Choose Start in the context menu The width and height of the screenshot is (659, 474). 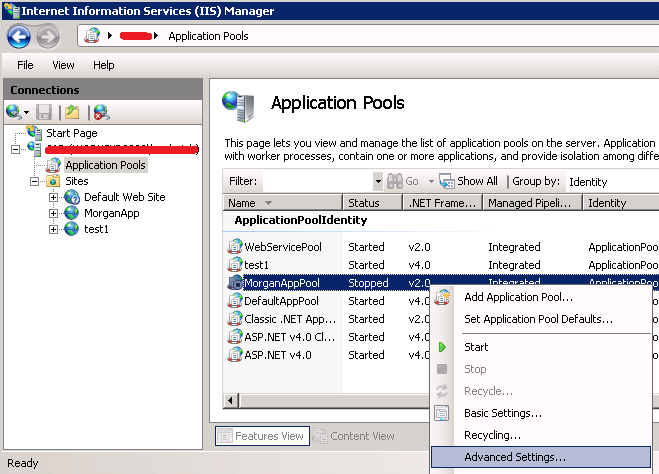(541, 347)
